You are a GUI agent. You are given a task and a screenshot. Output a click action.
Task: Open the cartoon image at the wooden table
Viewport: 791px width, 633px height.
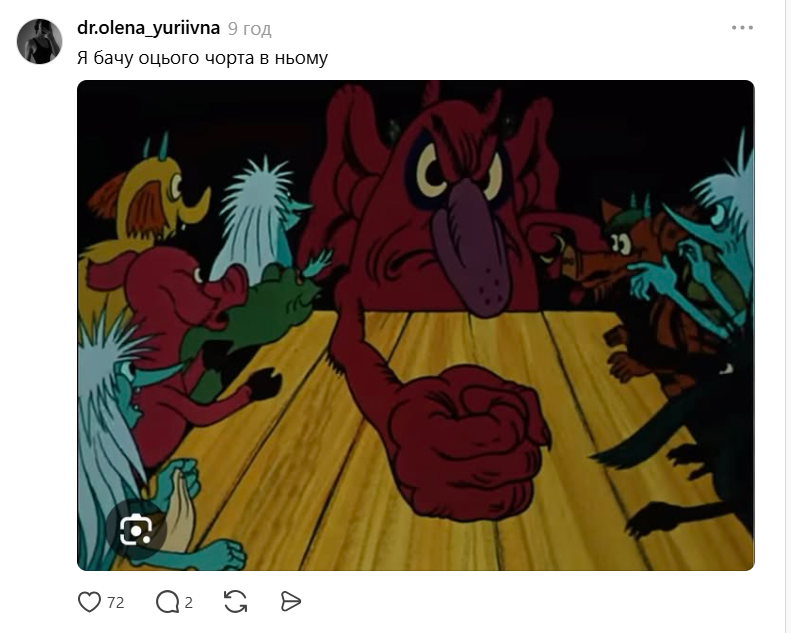tap(416, 325)
